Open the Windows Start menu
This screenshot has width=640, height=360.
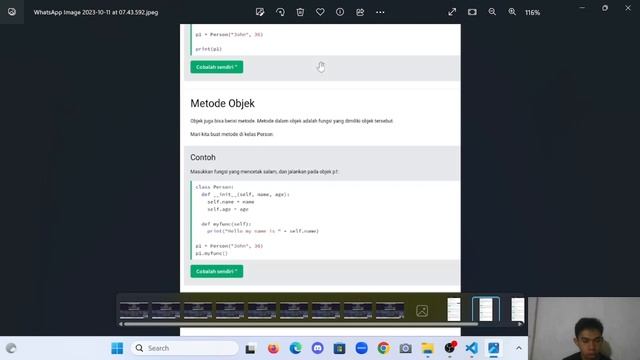pyautogui.click(x=117, y=348)
